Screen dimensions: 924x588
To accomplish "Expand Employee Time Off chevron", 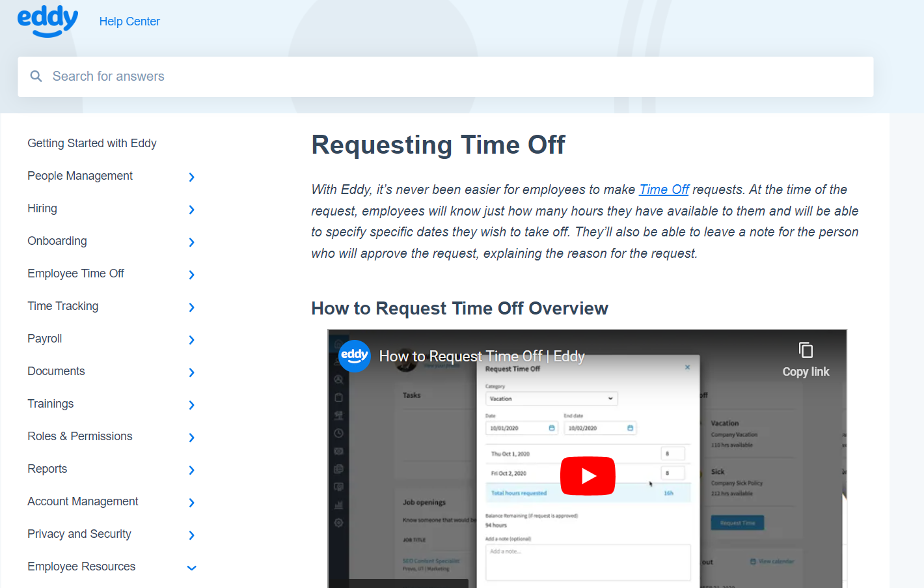I will point(191,275).
